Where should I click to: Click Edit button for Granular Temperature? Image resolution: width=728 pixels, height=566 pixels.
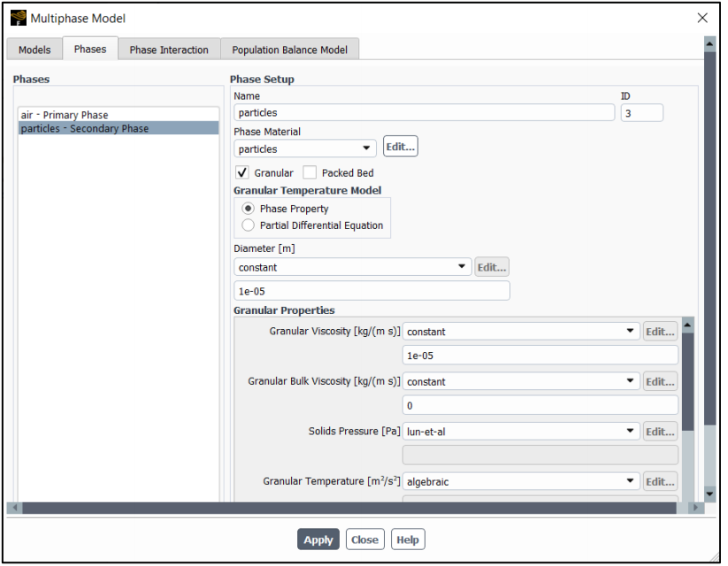[660, 481]
